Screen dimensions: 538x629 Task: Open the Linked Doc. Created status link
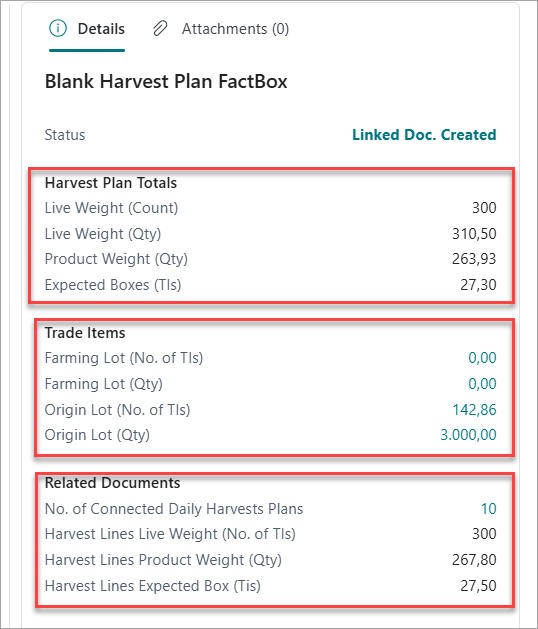click(x=424, y=135)
